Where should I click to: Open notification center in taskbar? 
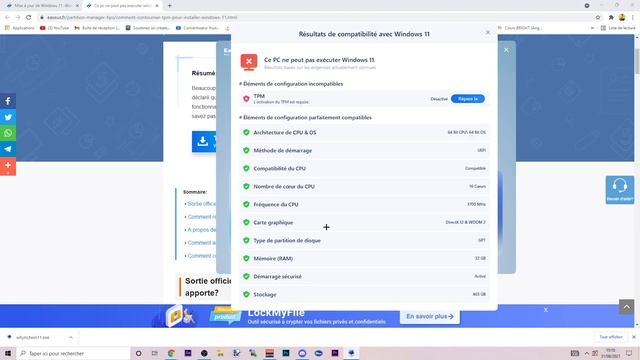click(629, 353)
